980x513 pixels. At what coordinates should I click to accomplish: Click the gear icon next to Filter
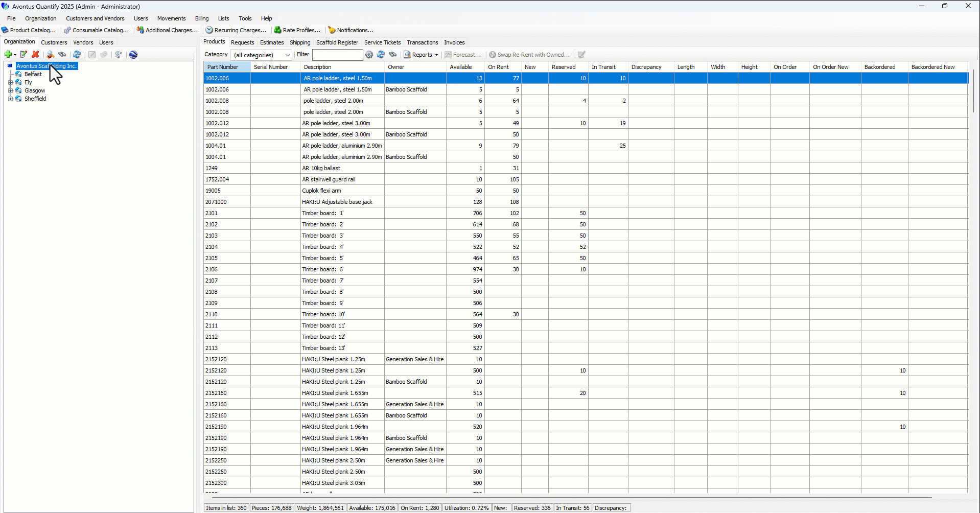coord(369,55)
